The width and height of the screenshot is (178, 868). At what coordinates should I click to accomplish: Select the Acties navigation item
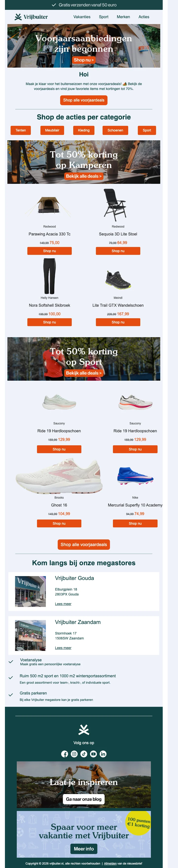144,17
